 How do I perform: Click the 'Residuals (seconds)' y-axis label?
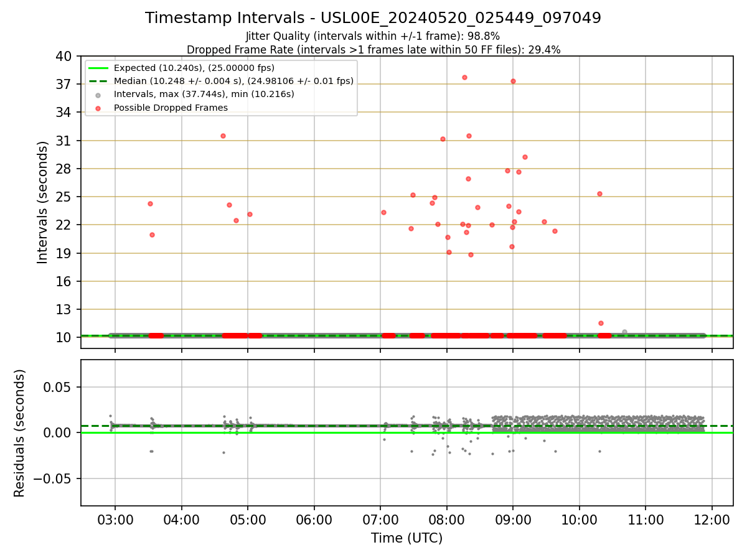pos(19,433)
